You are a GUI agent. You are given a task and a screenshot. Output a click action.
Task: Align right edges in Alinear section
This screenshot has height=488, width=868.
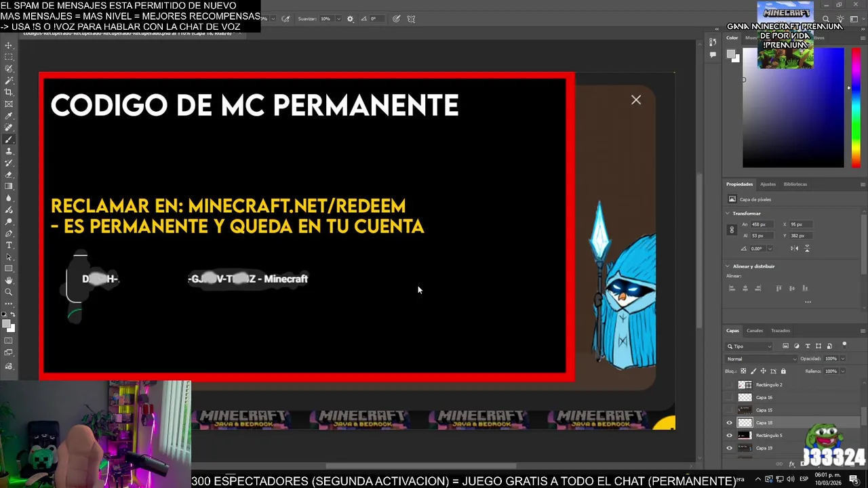click(x=758, y=288)
